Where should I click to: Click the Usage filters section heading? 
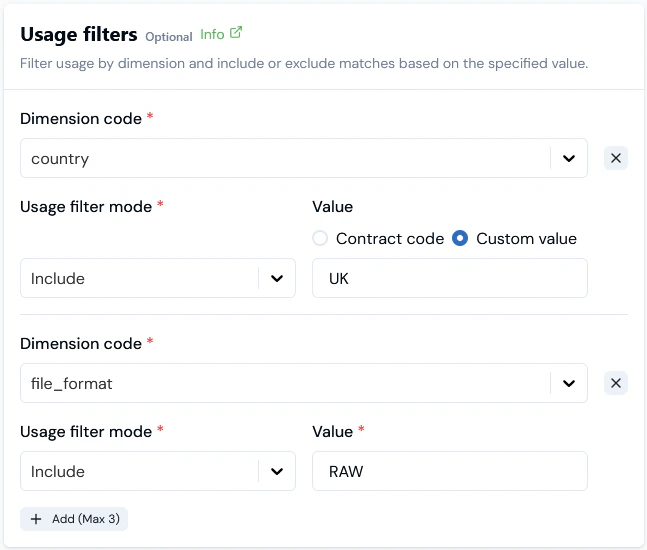(79, 35)
